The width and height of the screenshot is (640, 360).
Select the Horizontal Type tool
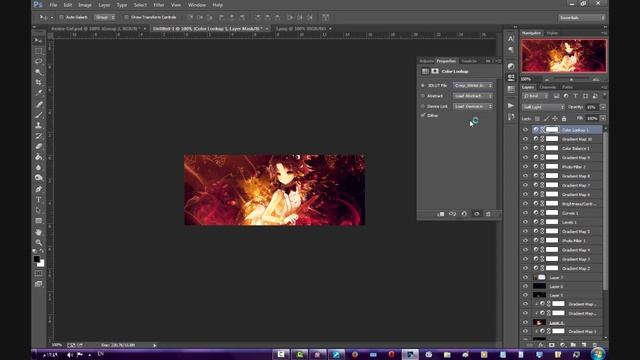click(38, 200)
